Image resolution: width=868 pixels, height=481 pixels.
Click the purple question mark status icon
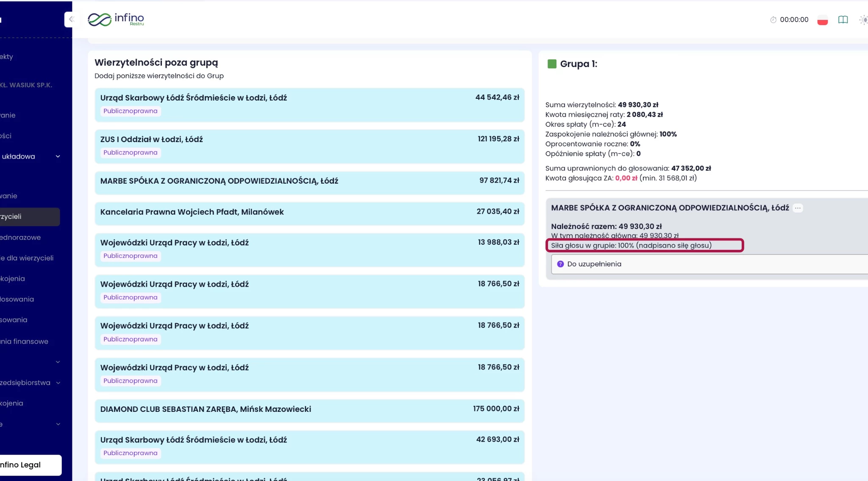[x=560, y=264]
